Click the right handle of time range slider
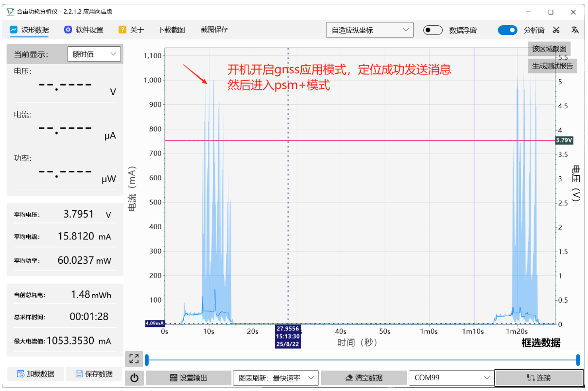This screenshot has width=588, height=391. pyautogui.click(x=578, y=360)
